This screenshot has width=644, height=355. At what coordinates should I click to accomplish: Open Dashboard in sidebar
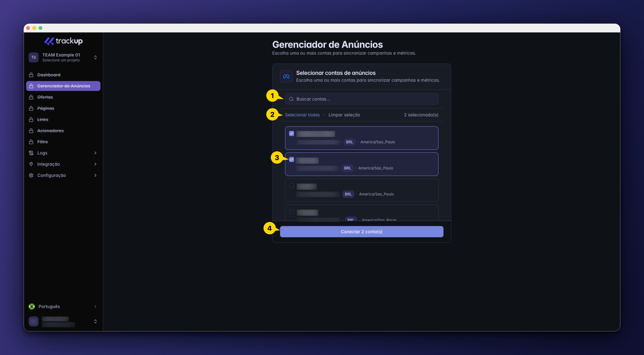pyautogui.click(x=63, y=75)
